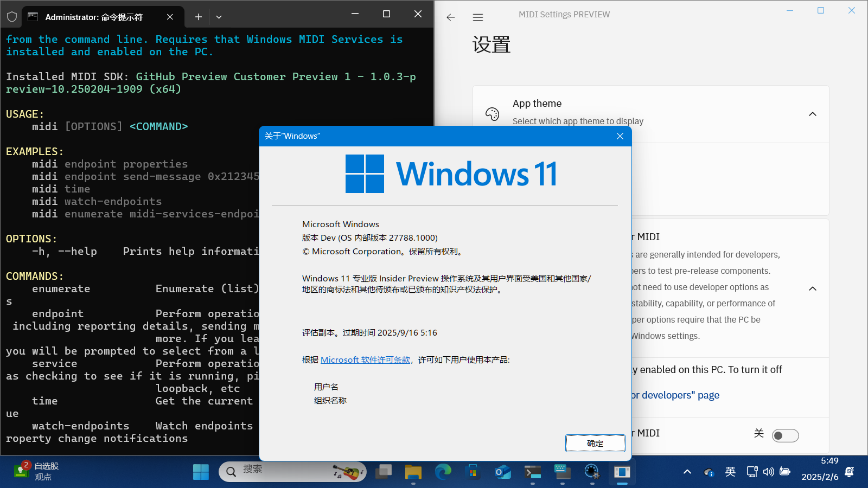
Task: Open File Explorer from the taskbar
Action: point(413,472)
